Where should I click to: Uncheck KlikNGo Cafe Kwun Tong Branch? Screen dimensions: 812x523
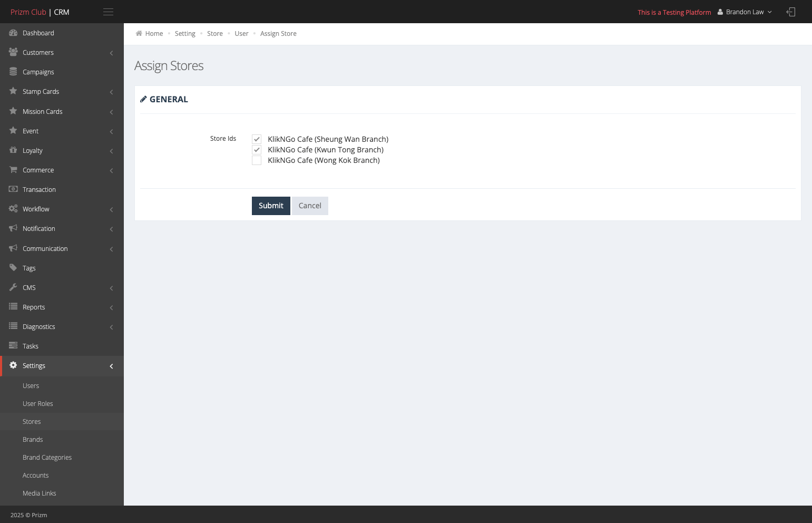pos(257,150)
